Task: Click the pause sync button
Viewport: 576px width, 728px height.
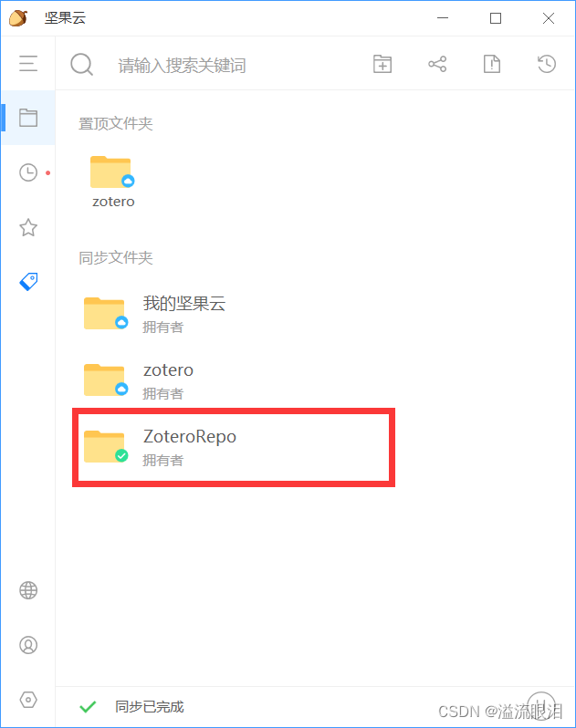Action: pyautogui.click(x=541, y=705)
